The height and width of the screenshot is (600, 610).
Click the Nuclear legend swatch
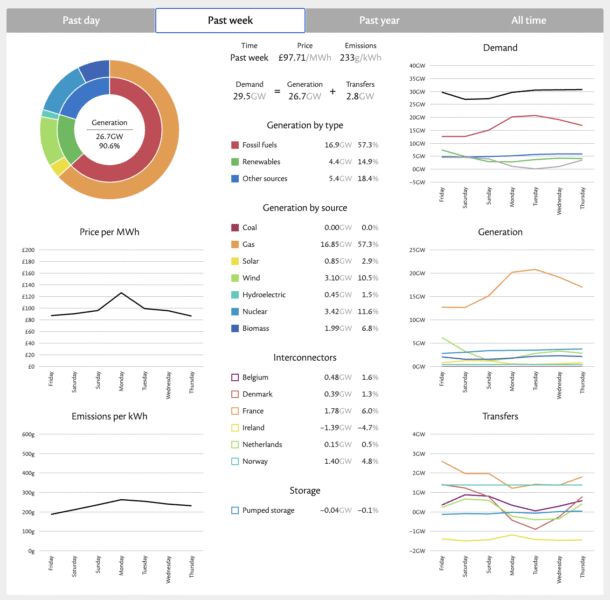[235, 311]
